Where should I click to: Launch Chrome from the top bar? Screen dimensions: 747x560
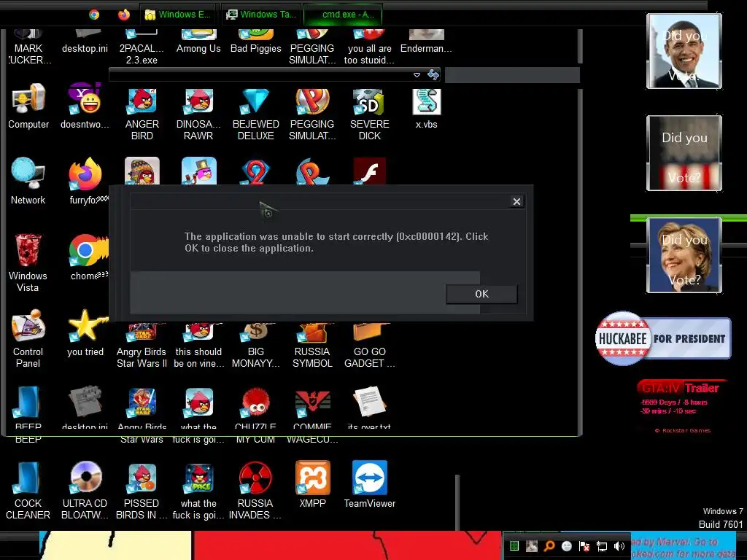point(94,15)
